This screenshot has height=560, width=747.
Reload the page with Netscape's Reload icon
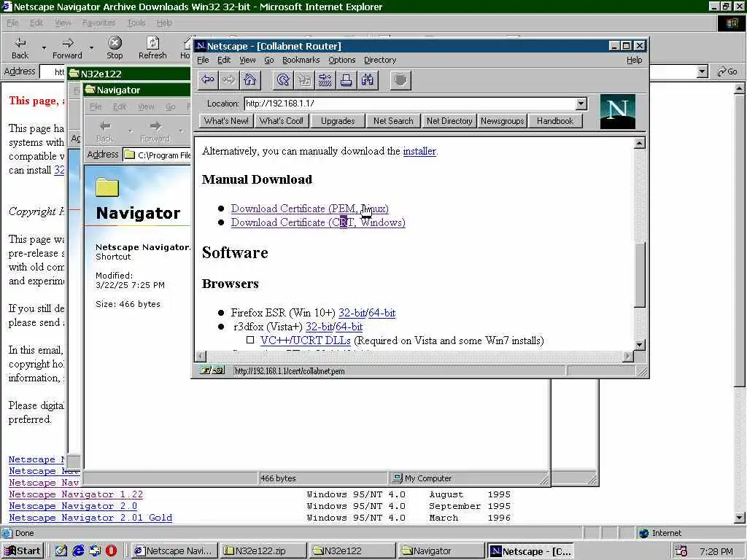click(x=283, y=80)
